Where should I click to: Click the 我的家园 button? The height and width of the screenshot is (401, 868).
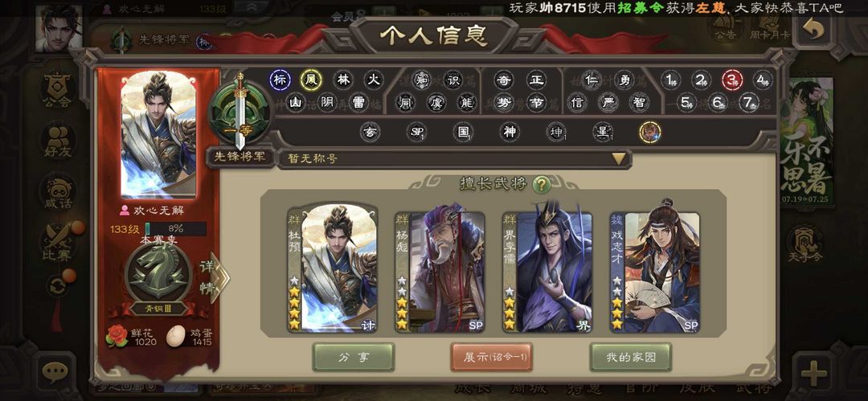point(631,358)
